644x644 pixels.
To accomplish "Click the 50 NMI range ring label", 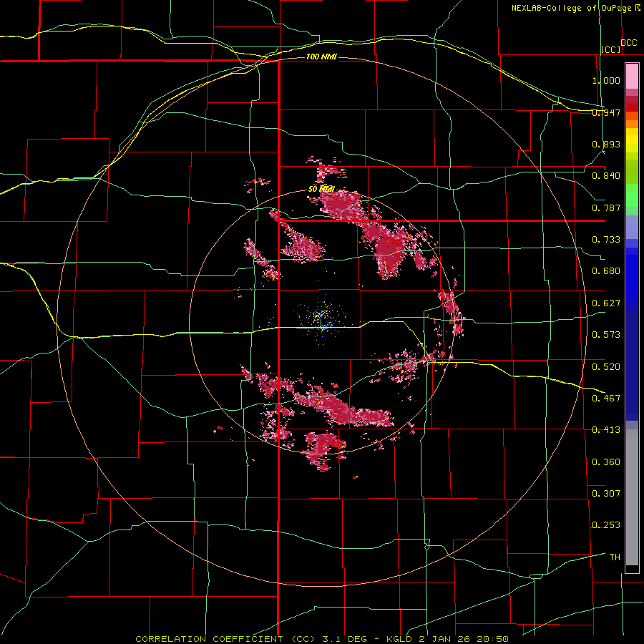I will click(321, 190).
